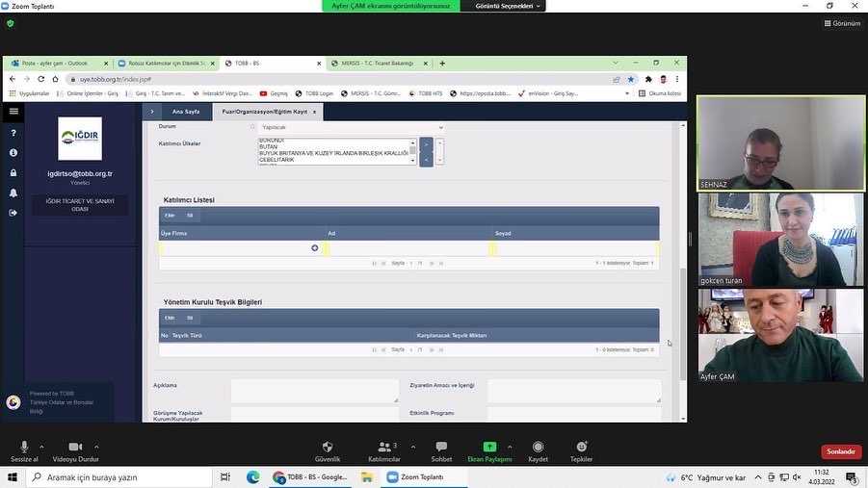Screen dimensions: 868x488
Task: Click the green Ekran Paylaşımı icon
Action: pos(489,448)
